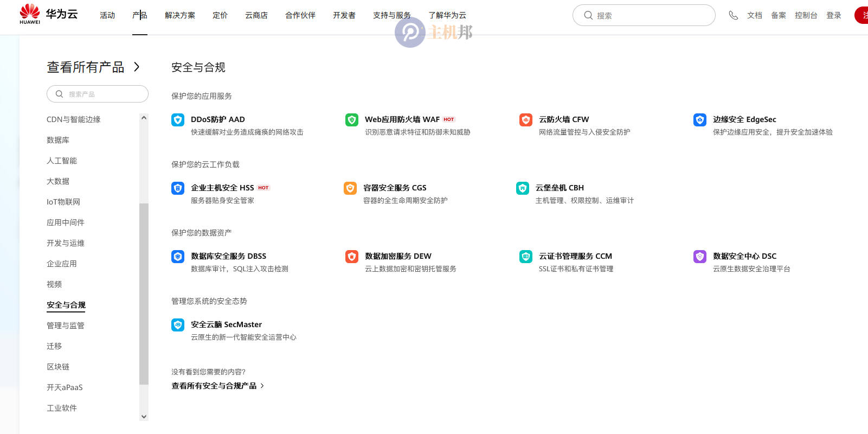Click the 数据加密服务 DEW icon
Image resolution: width=868 pixels, height=434 pixels.
click(352, 257)
